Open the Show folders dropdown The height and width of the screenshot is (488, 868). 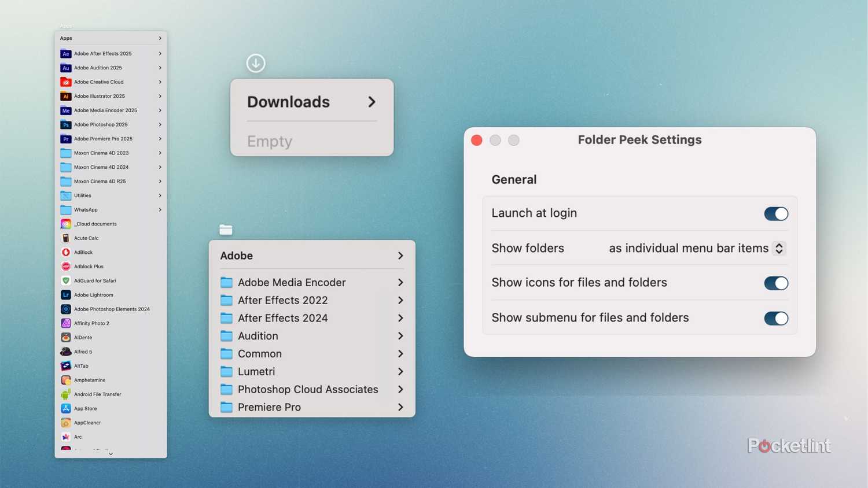(779, 249)
